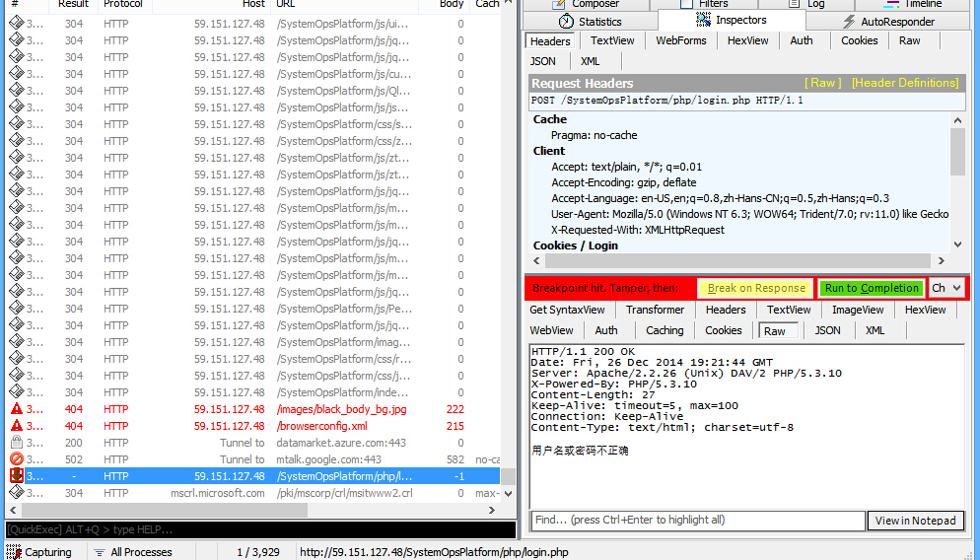This screenshot has height=560, width=980.
Task: Click the login.php URL in status bar
Action: click(x=434, y=552)
